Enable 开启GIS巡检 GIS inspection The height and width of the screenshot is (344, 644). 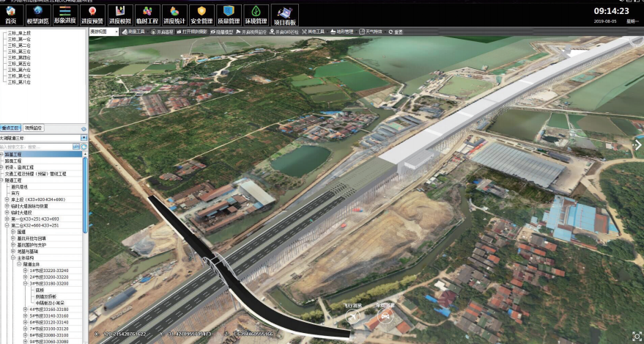pyautogui.click(x=284, y=32)
